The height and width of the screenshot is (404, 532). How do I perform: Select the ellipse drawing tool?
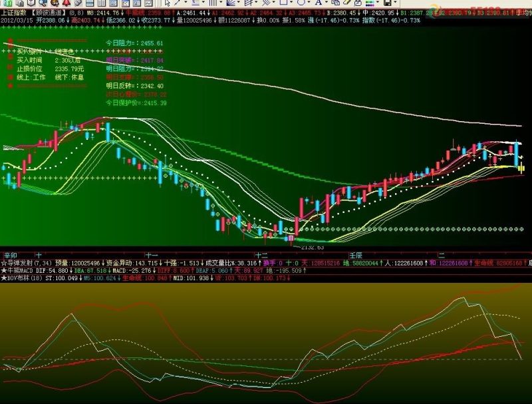point(301,3)
